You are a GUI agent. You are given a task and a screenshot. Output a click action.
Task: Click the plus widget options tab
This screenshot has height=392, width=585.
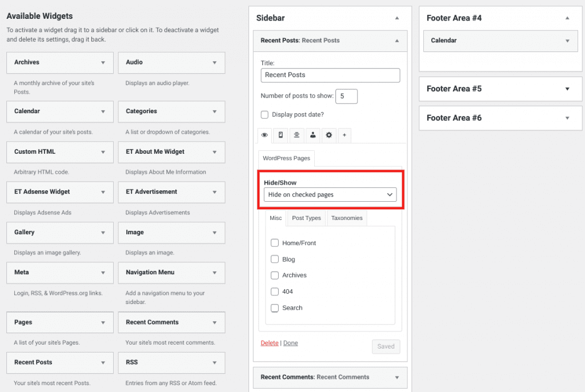[345, 135]
